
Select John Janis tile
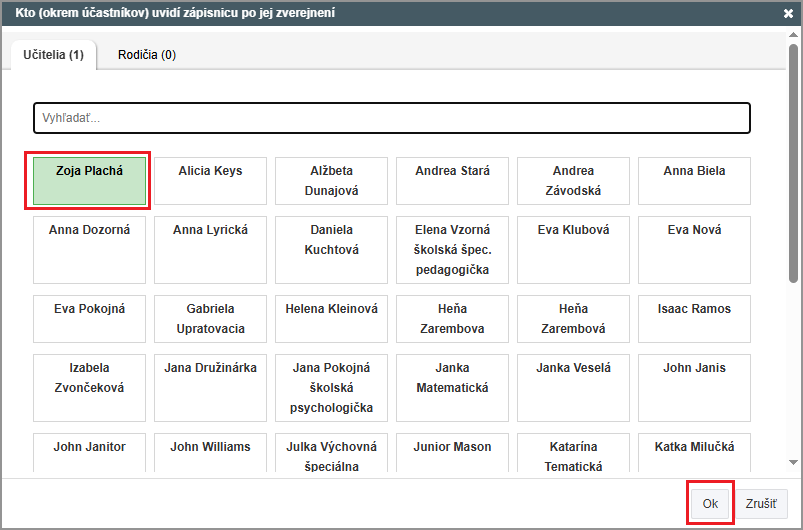click(x=694, y=388)
